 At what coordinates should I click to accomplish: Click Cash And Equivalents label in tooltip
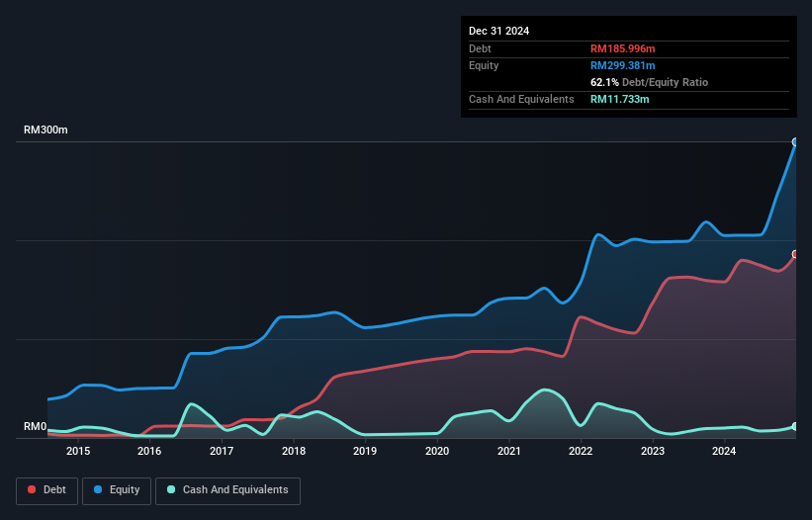coord(521,99)
